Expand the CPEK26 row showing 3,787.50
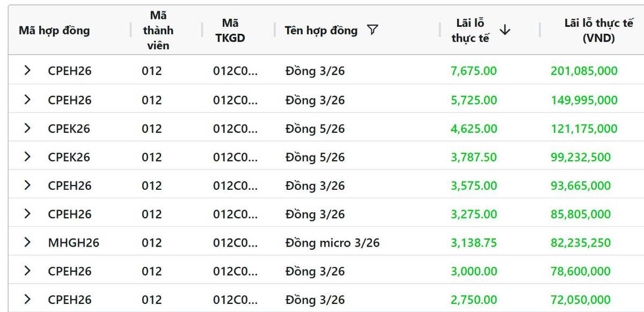The width and height of the screenshot is (644, 312). tap(27, 157)
